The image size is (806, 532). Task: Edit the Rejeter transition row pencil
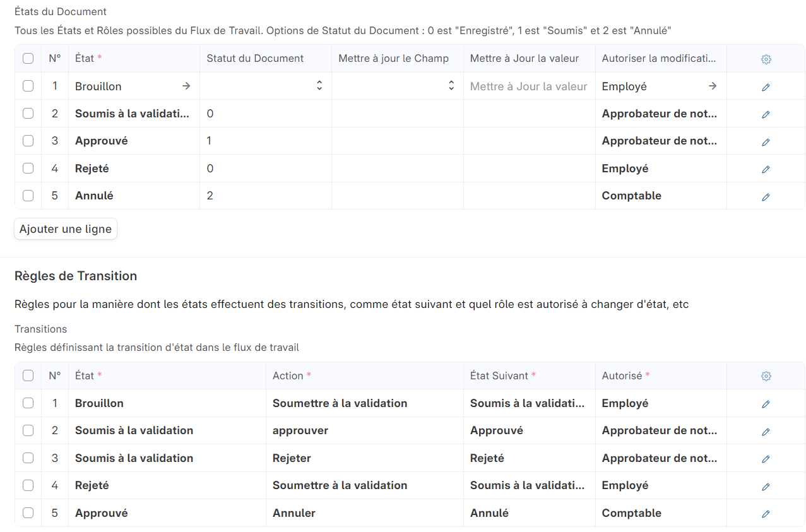pyautogui.click(x=766, y=459)
